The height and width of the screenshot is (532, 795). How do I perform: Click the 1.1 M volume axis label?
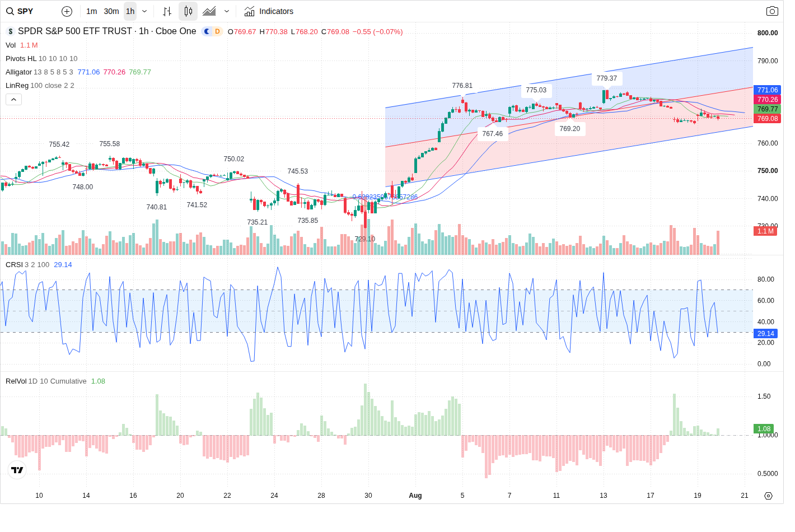766,231
